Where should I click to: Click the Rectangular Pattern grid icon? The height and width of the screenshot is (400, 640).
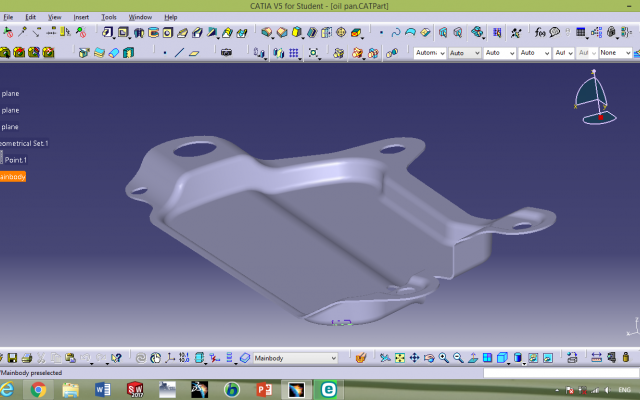294,53
